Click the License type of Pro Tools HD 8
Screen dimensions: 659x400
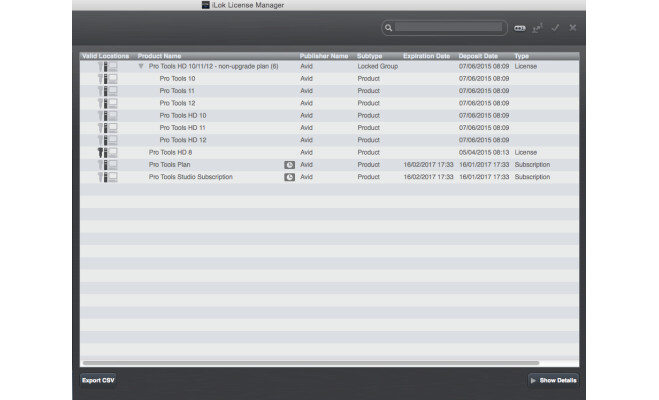pos(526,153)
